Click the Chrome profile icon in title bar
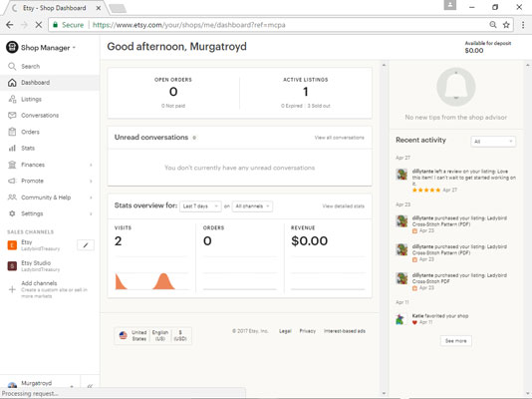The height and width of the screenshot is (399, 532). point(450,5)
